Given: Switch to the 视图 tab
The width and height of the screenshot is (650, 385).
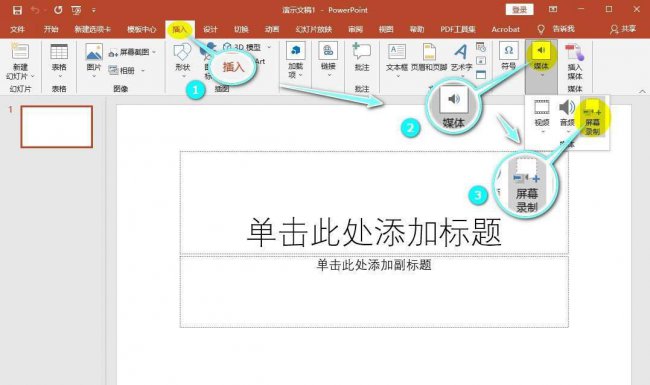Looking at the screenshot, I should click(386, 29).
